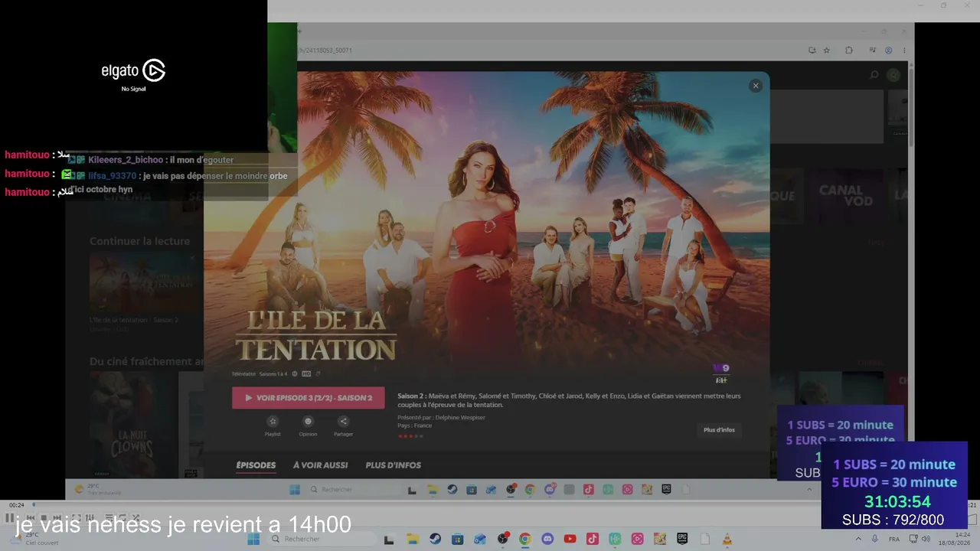Image resolution: width=980 pixels, height=551 pixels.
Task: Resume L'île de la tentation under Continuer la lecture
Action: pyautogui.click(x=144, y=283)
